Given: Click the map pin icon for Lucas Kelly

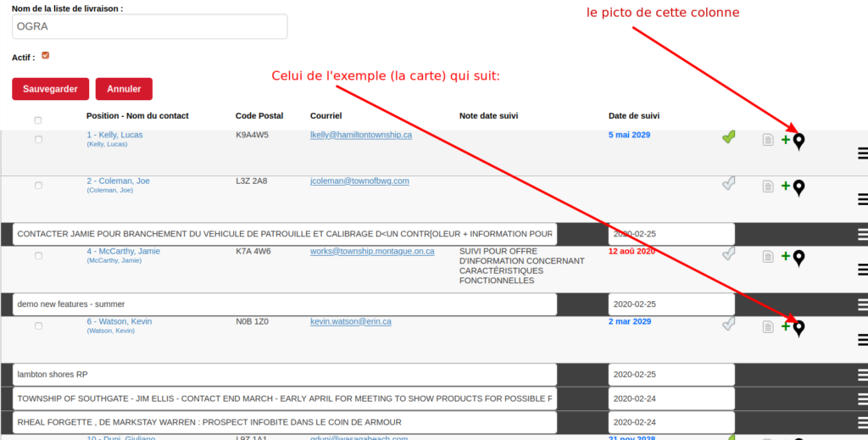Looking at the screenshot, I should pyautogui.click(x=798, y=141).
